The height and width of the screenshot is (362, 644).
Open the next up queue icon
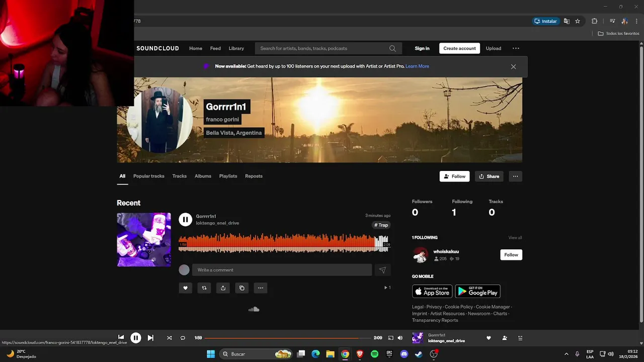tap(520, 338)
